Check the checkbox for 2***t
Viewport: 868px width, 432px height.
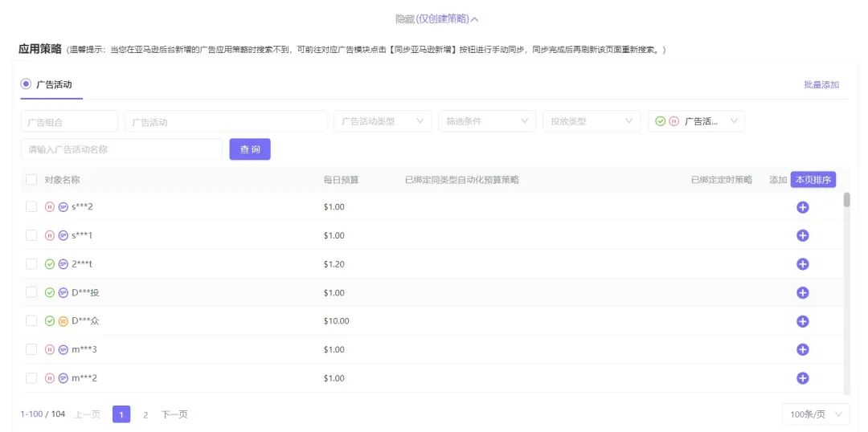coord(31,264)
